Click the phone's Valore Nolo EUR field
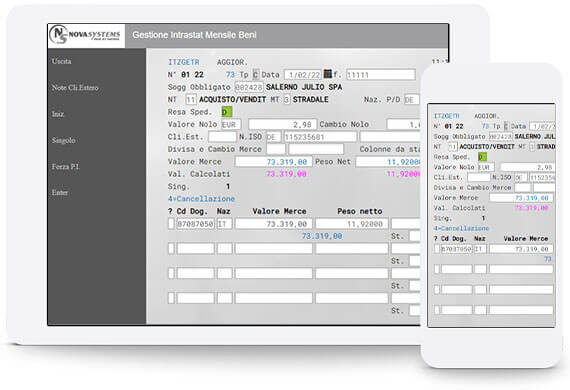 [x=486, y=167]
